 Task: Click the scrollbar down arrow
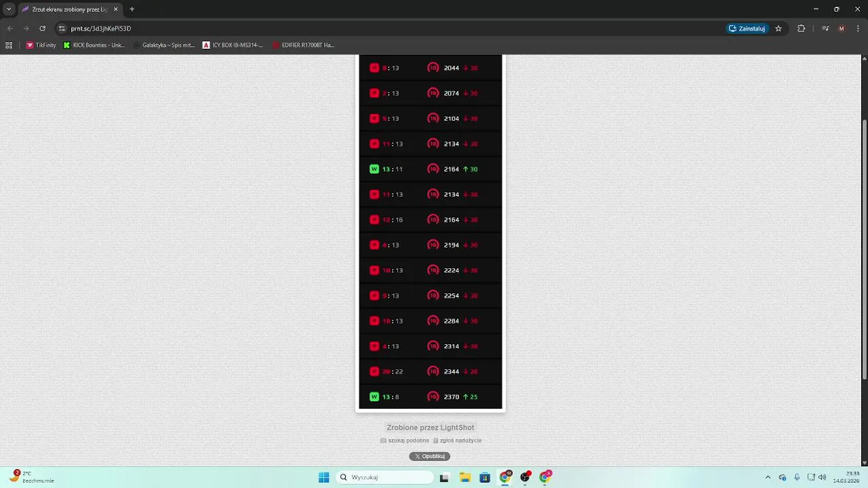[x=864, y=462]
